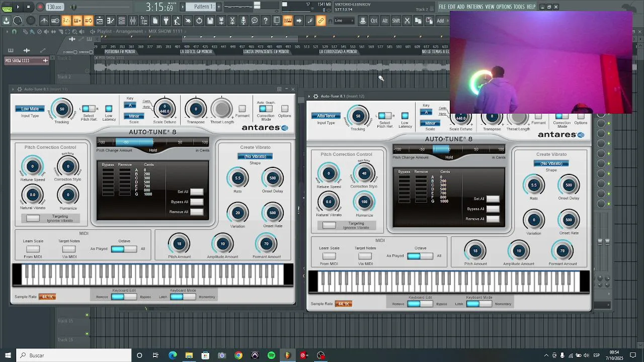Open the Alto/Tenor input type dropdown

tap(326, 116)
